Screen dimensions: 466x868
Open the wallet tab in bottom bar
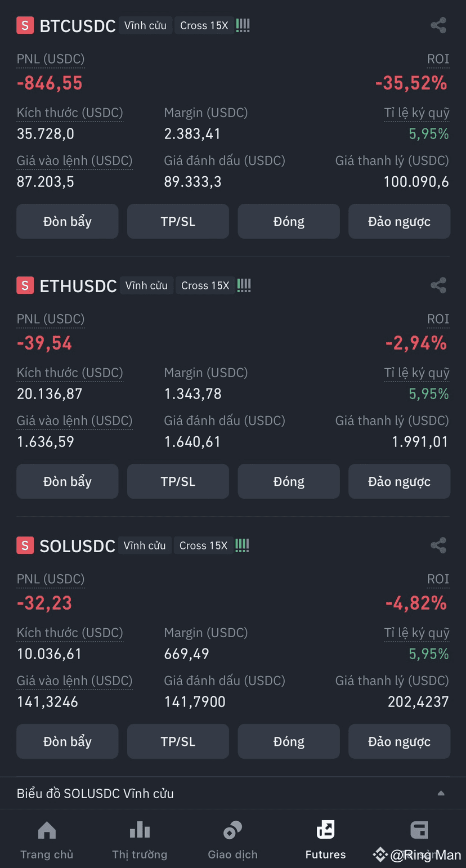(419, 830)
